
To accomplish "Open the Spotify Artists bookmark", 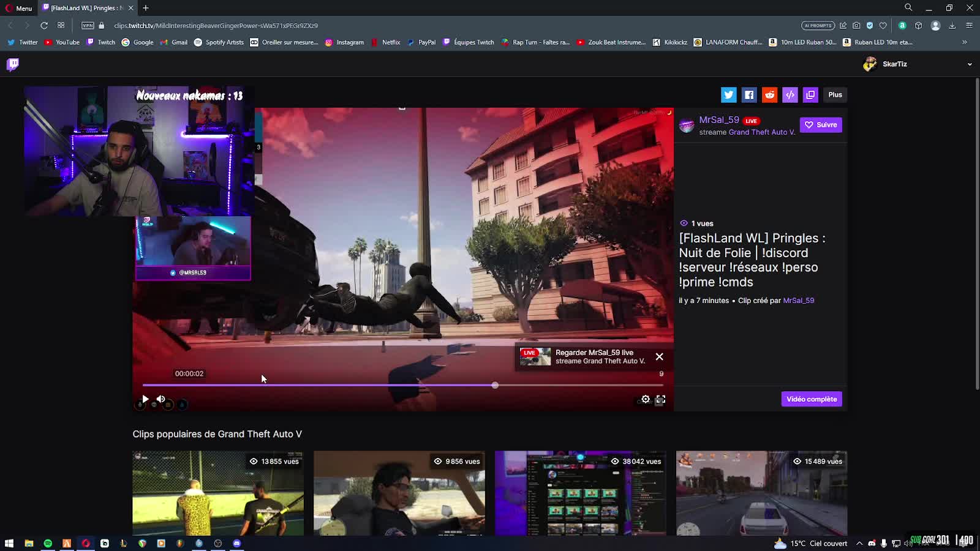I will point(219,42).
